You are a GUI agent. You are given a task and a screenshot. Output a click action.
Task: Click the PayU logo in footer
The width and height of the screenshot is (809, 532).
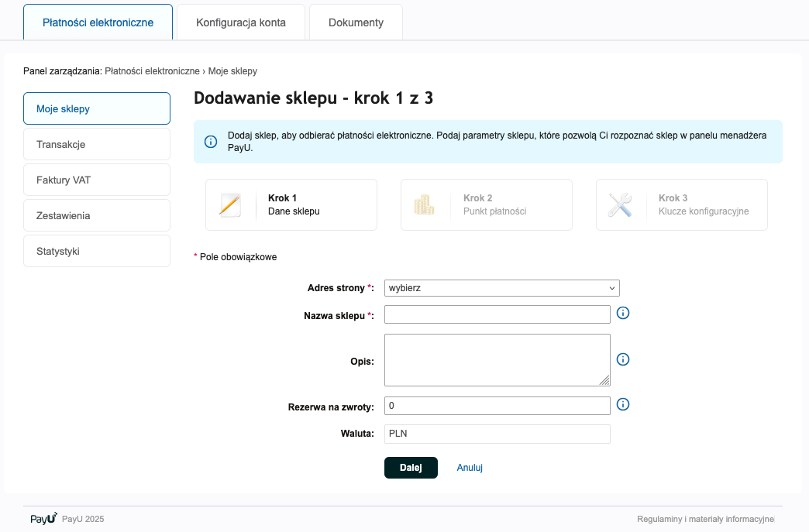43,519
